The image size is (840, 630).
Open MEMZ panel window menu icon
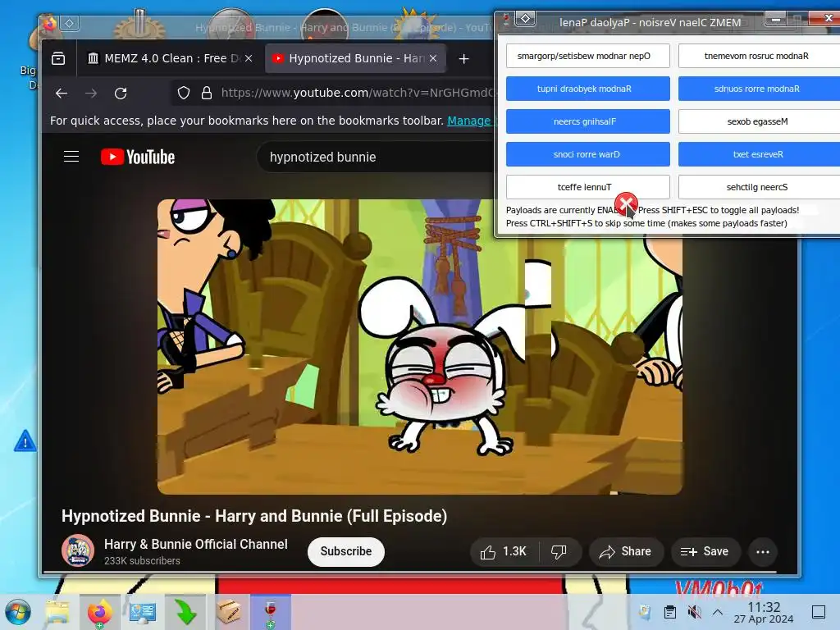526,19
